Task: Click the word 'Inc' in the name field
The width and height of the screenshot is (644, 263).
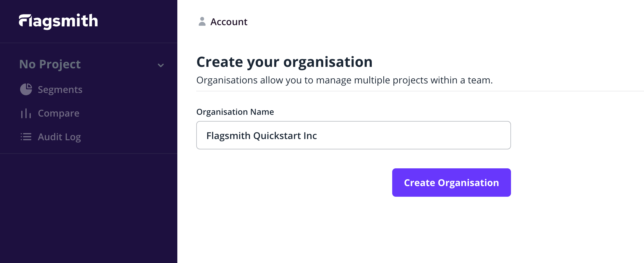Action: [310, 136]
